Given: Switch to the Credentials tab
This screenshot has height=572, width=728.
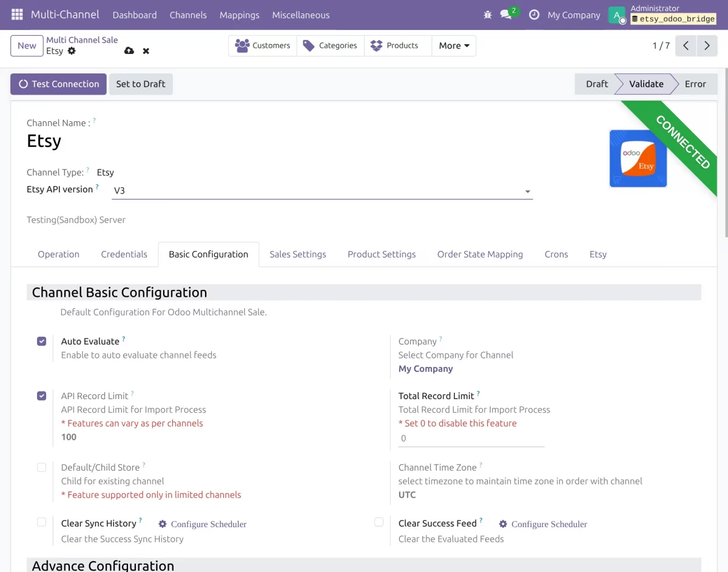Looking at the screenshot, I should tap(124, 254).
